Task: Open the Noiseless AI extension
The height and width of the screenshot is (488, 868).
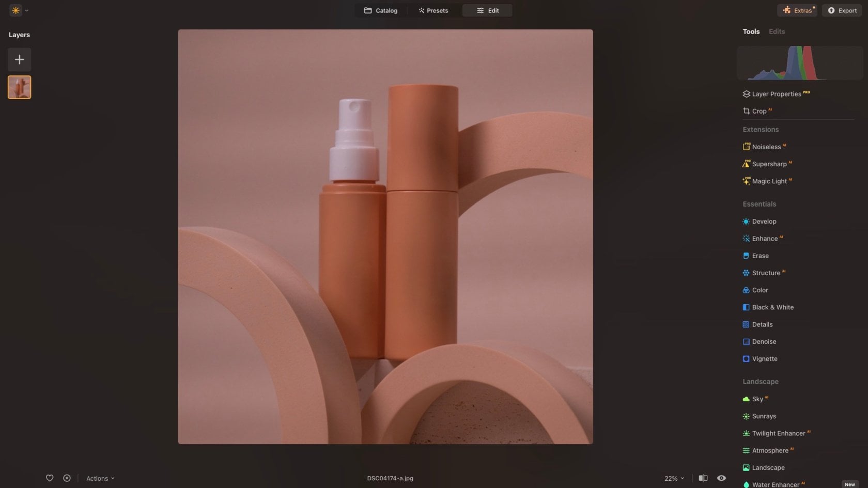Action: (x=768, y=147)
